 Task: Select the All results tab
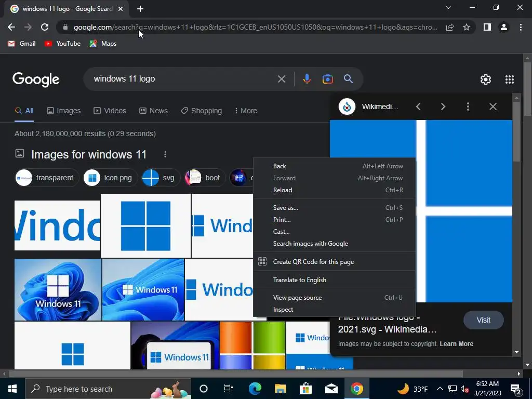pos(24,111)
